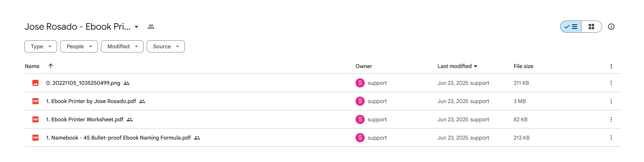
Task: Open the Source filter dropdown
Action: 166,46
